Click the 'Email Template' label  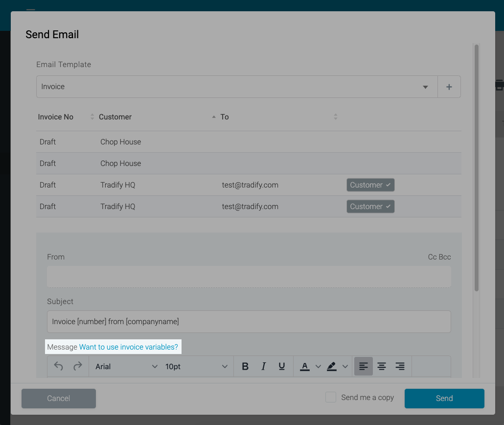click(64, 64)
